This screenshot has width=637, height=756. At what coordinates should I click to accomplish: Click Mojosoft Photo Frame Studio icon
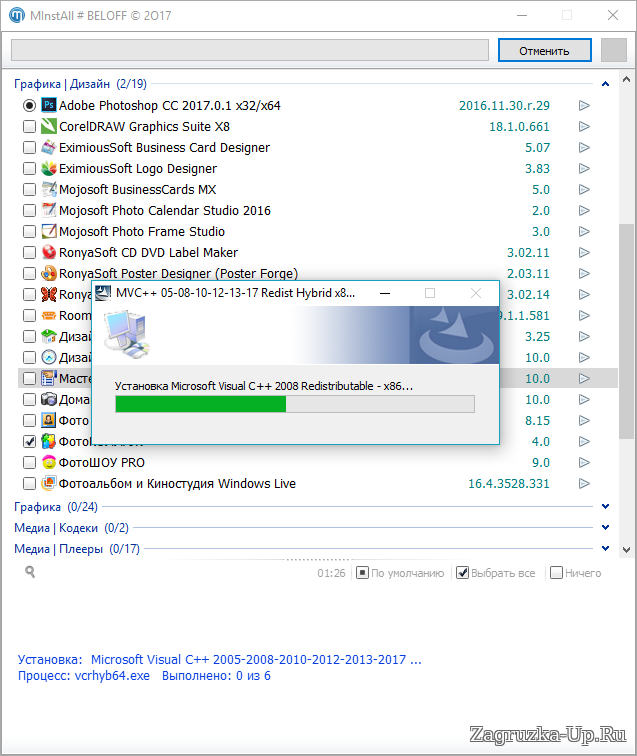point(49,231)
